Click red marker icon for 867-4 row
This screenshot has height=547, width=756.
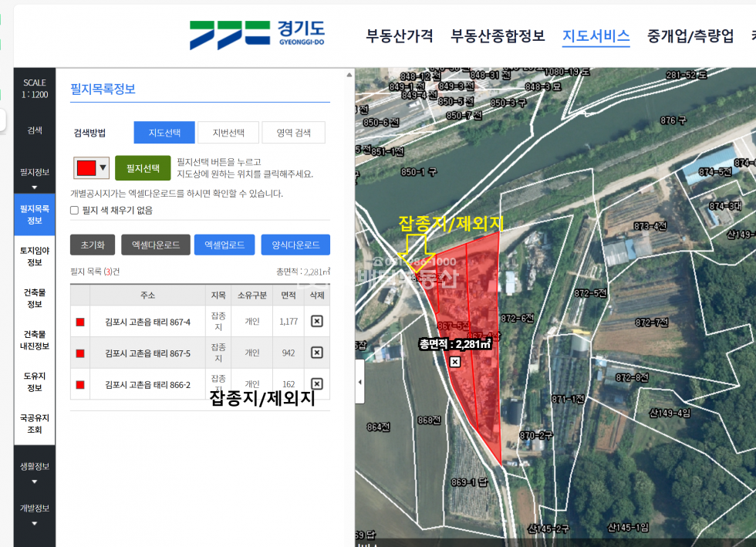point(80,322)
